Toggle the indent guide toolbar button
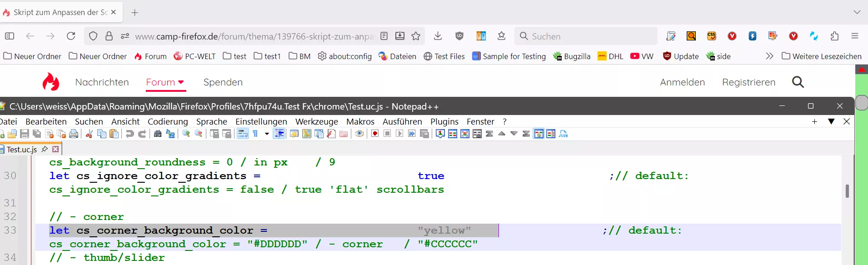 (279, 134)
